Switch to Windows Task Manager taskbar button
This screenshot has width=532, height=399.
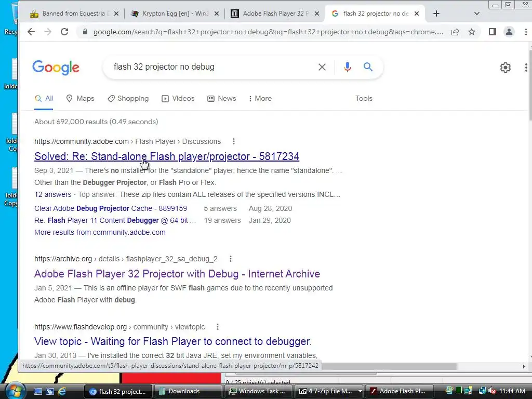(258, 392)
